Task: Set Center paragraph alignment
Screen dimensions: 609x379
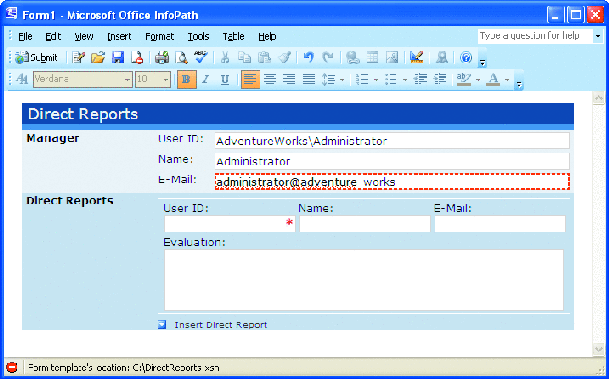Action: tap(270, 79)
